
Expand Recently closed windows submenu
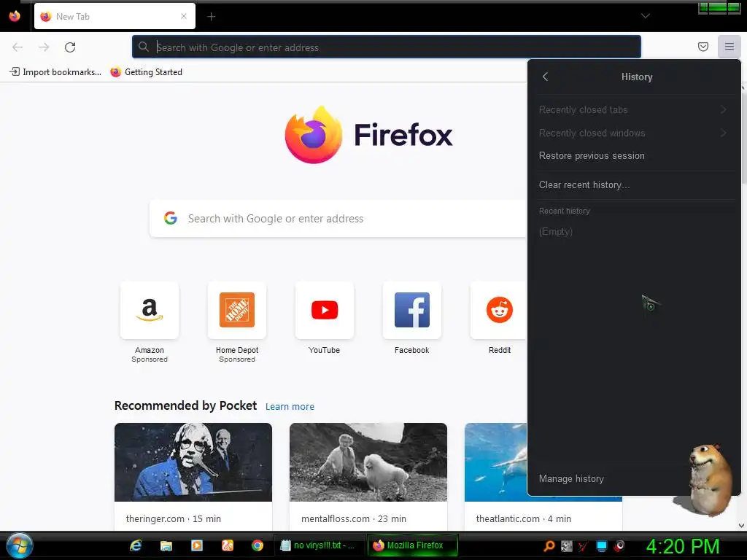[634, 133]
